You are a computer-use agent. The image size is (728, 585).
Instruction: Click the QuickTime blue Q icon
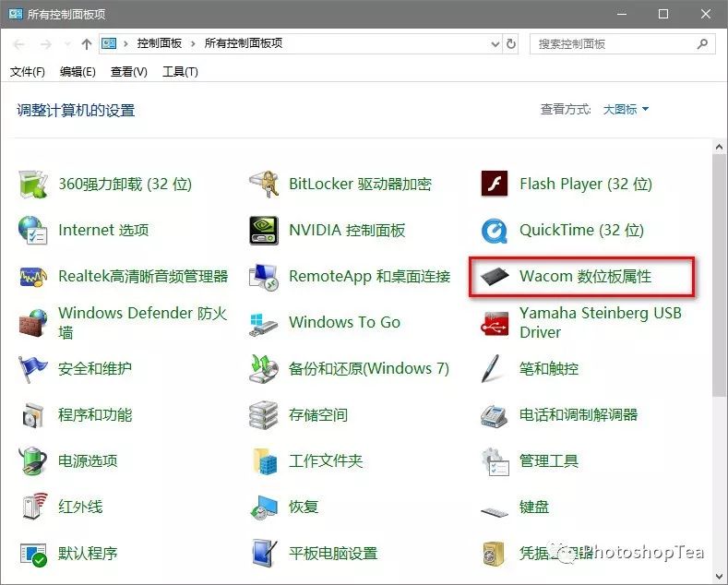[x=495, y=231]
